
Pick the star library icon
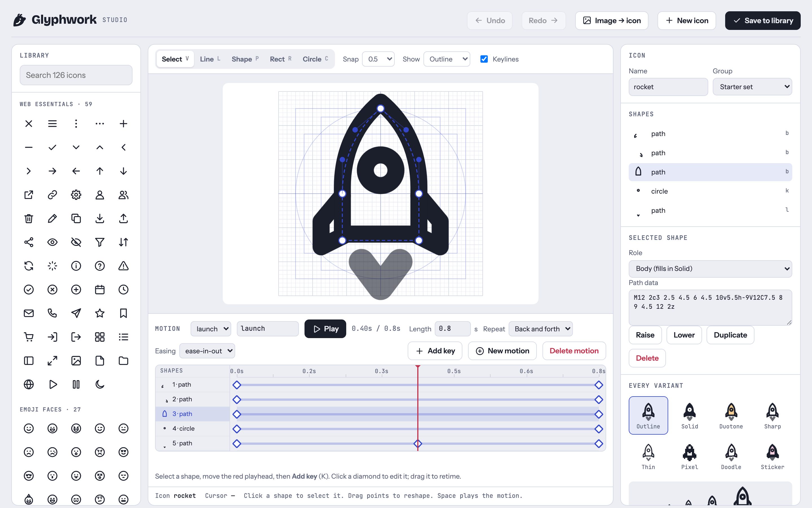(x=100, y=313)
